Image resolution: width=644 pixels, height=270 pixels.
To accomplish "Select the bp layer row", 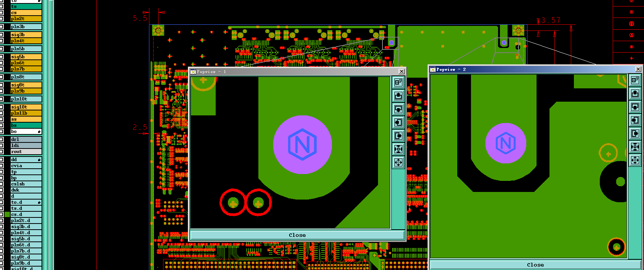I will click(26, 178).
